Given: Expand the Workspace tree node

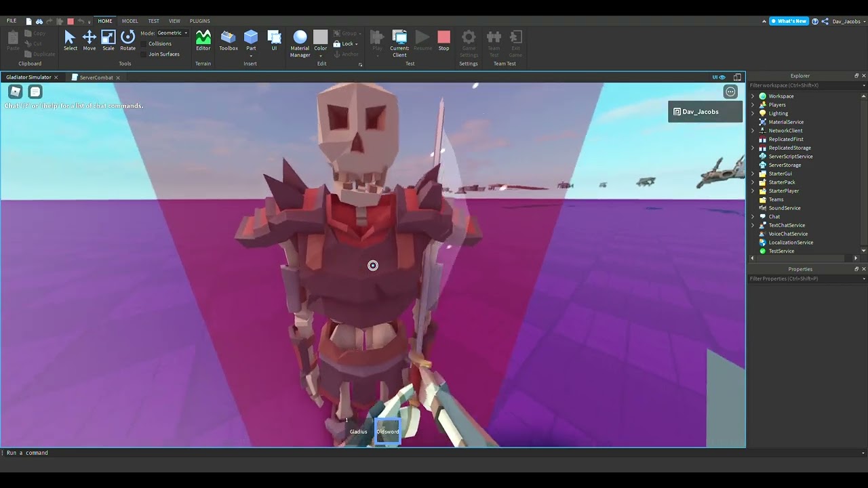Looking at the screenshot, I should click(753, 96).
